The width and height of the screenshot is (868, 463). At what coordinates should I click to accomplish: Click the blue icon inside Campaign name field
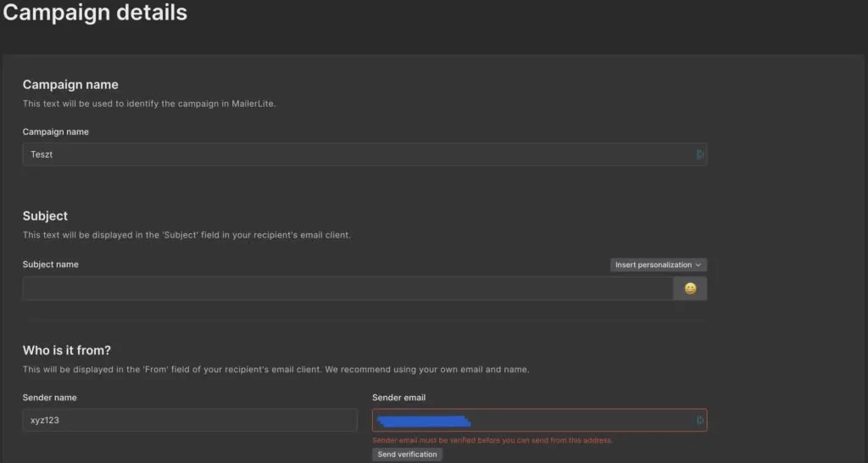tap(700, 154)
